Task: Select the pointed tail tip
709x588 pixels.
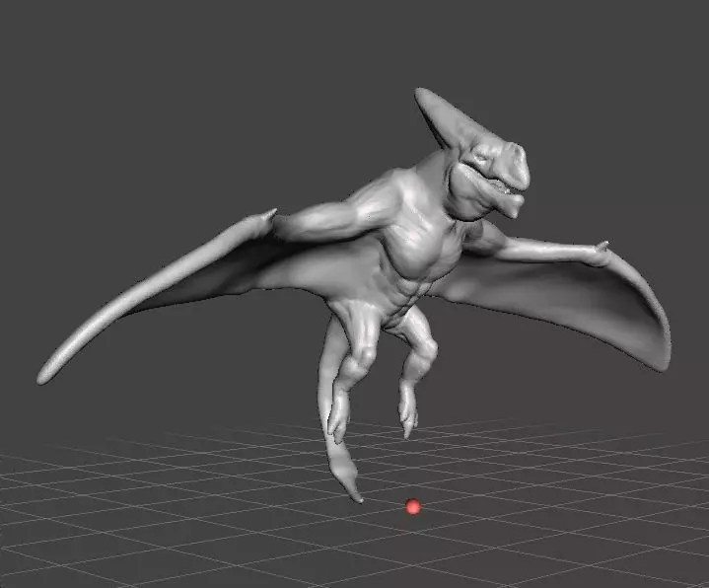Action: click(357, 496)
